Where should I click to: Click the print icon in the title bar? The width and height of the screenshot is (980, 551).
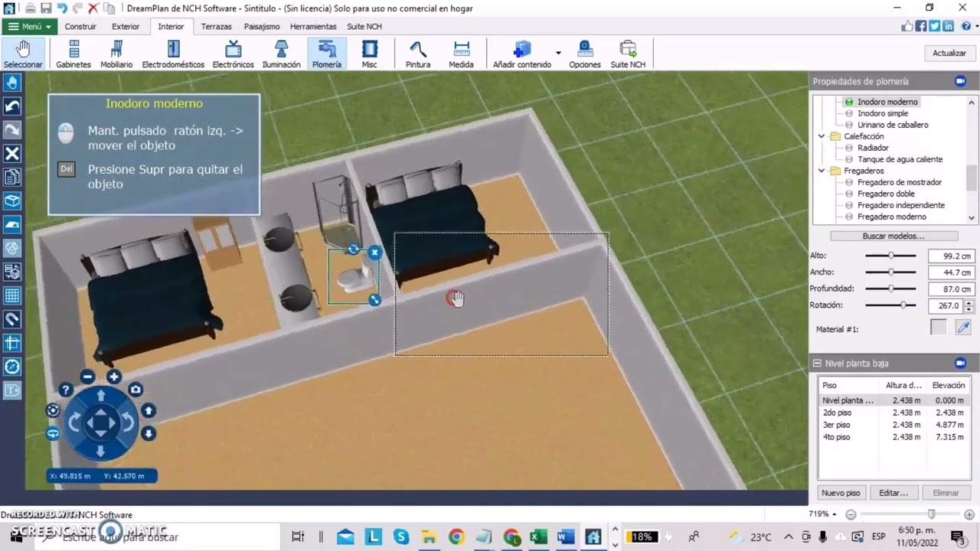click(30, 8)
